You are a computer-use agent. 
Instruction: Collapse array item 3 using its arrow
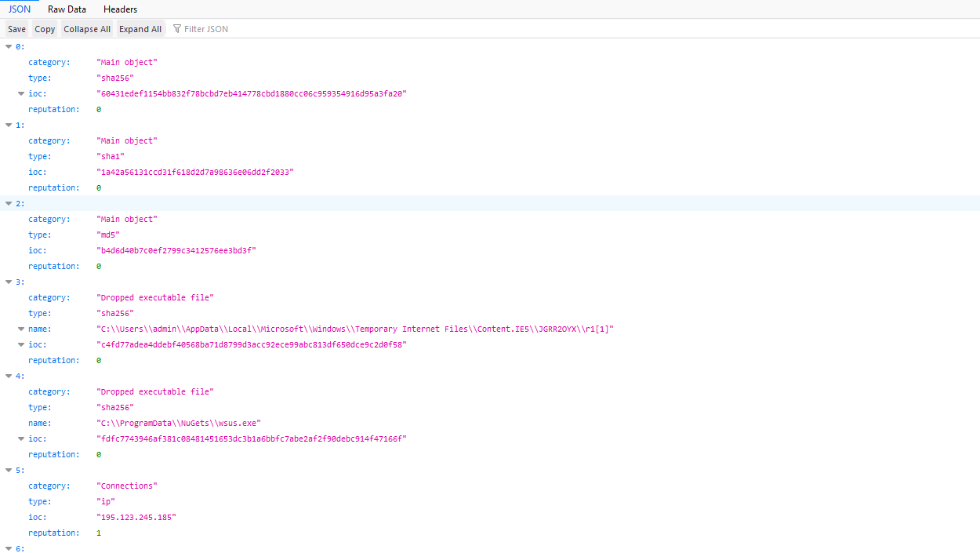pos(9,282)
